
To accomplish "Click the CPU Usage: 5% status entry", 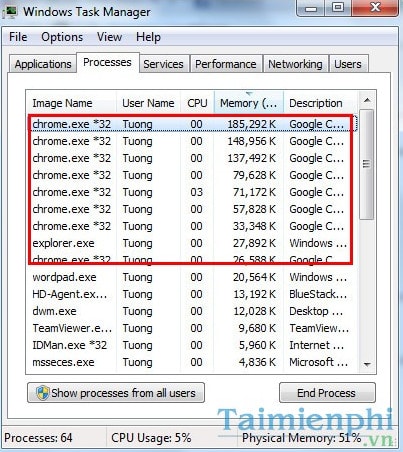I will 151,438.
